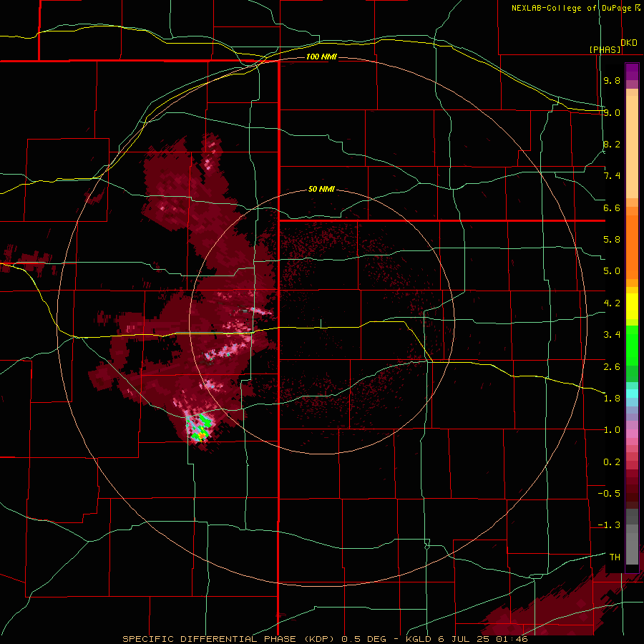Select the -0.5 scale value
This screenshot has height=644, width=644.
609,494
